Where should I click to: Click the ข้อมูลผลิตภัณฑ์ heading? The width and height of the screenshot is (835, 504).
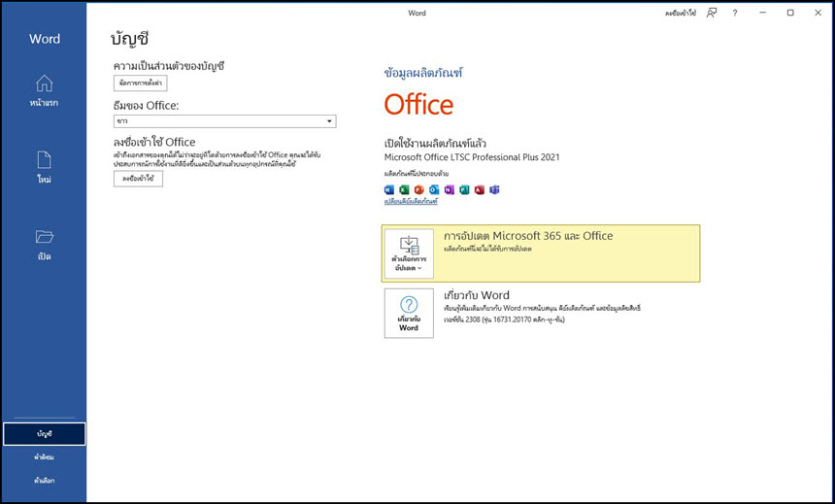423,73
